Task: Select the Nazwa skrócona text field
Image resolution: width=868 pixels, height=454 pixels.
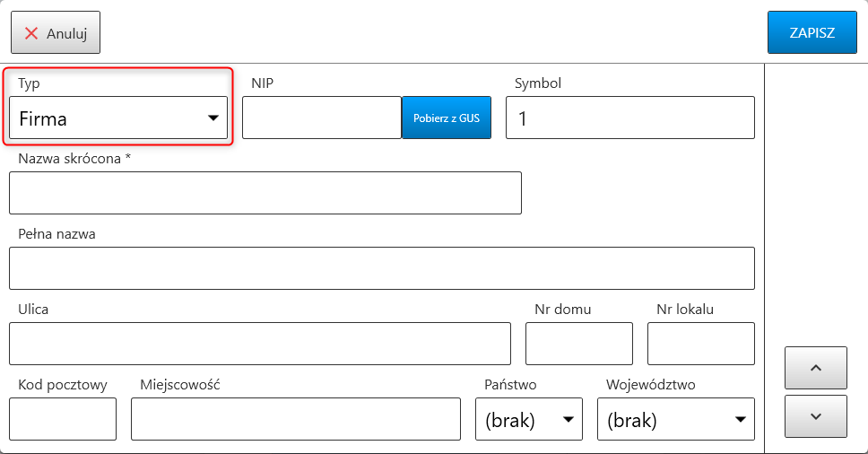Action: pyautogui.click(x=265, y=193)
